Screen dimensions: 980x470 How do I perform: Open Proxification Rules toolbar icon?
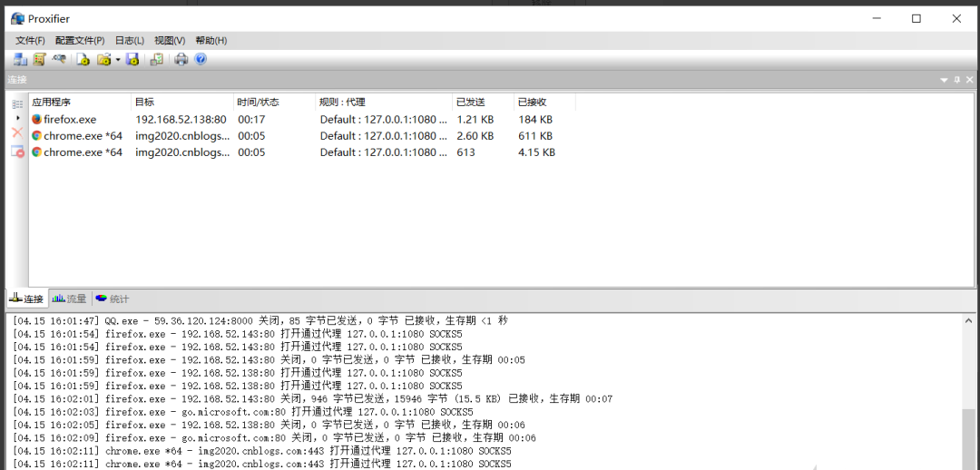[x=40, y=59]
